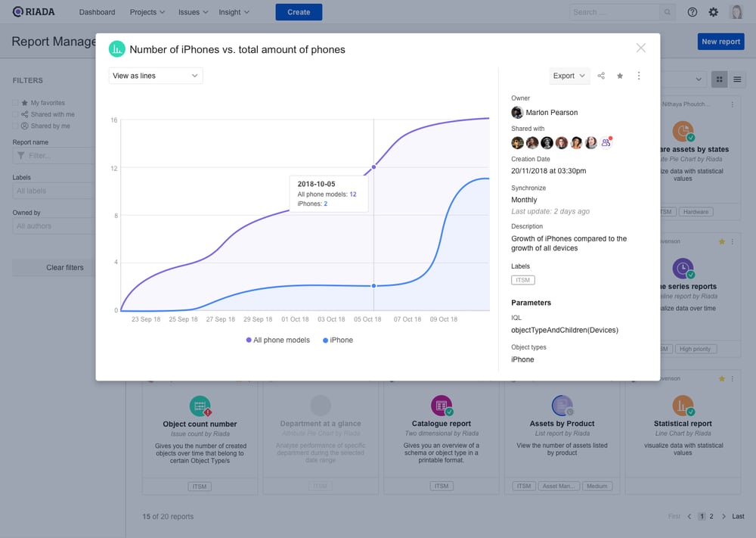This screenshot has height=538, width=756.
Task: Click the Report name filter field
Action: coord(54,156)
